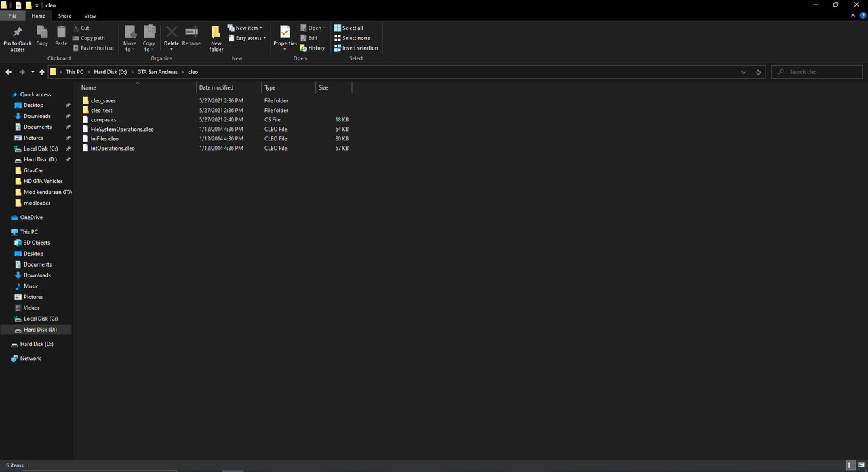Open the GtavCar folder in sidebar
Viewport: 868px width, 472px height.
(33, 170)
